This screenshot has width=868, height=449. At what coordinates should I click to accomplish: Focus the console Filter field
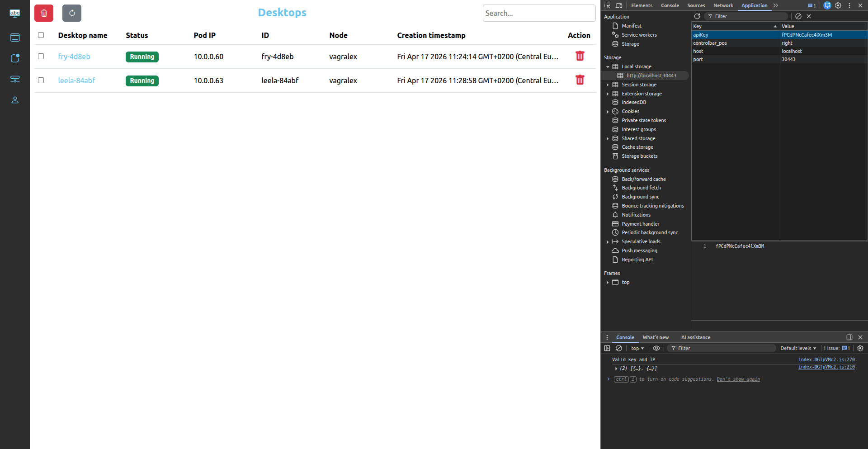(x=722, y=348)
